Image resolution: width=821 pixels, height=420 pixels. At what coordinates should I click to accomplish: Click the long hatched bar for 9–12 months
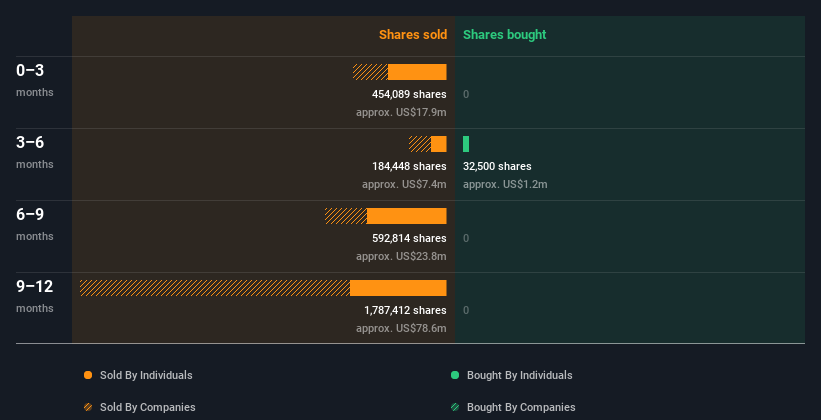pos(215,288)
